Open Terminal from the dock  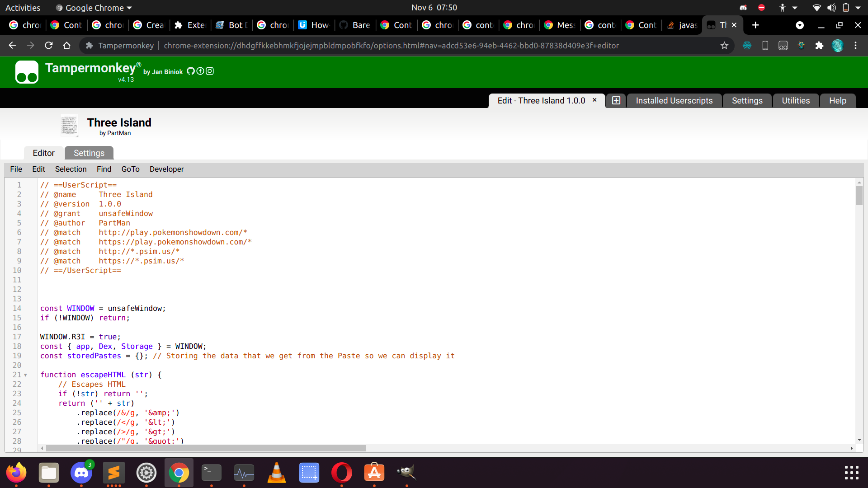[x=212, y=473]
